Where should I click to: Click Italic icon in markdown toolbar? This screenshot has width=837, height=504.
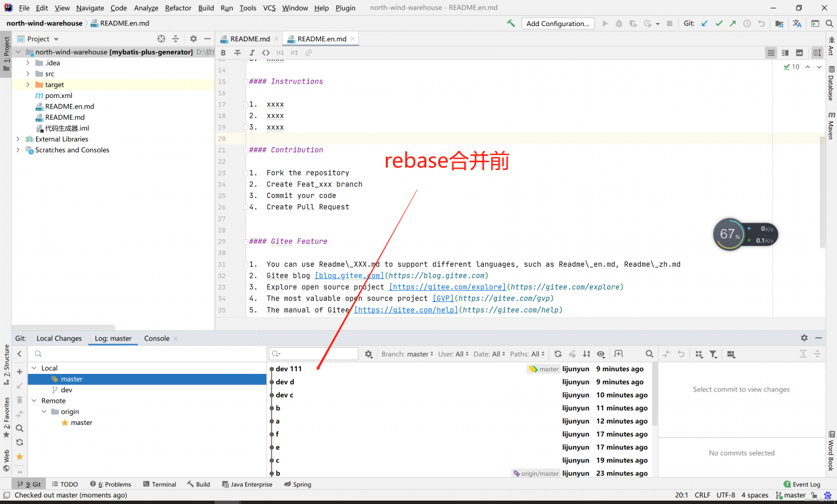point(252,53)
